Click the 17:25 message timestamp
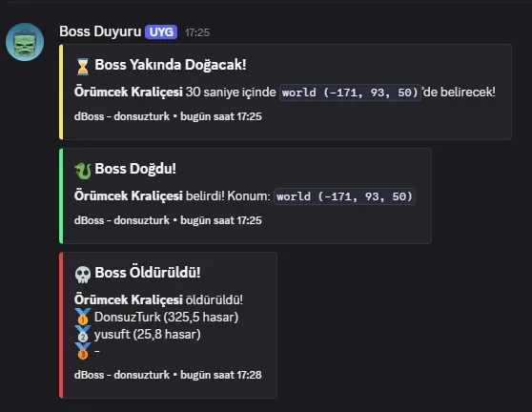 click(197, 32)
